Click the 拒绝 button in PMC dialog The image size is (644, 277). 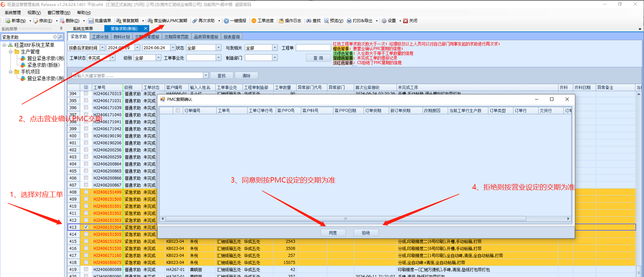pos(366,233)
